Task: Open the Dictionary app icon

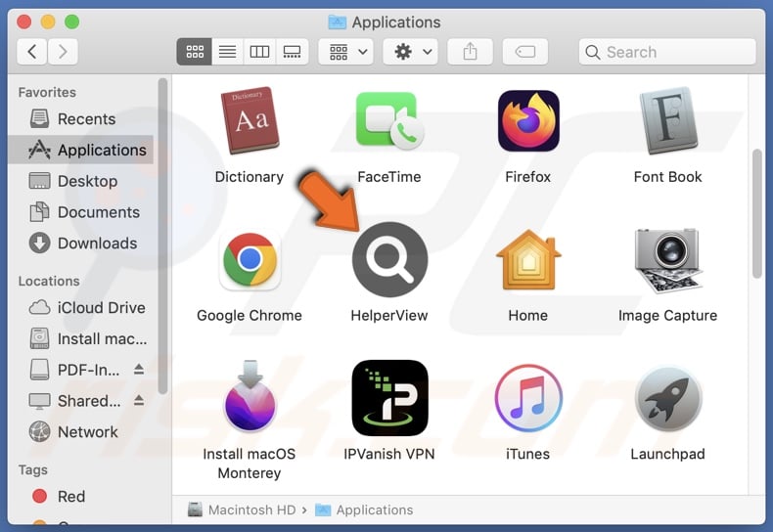Action: pyautogui.click(x=250, y=120)
